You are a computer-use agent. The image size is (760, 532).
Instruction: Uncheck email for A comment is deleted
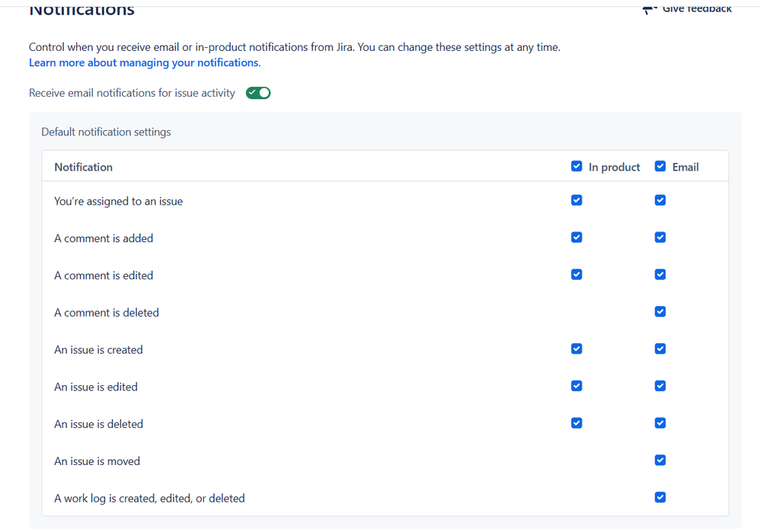660,312
